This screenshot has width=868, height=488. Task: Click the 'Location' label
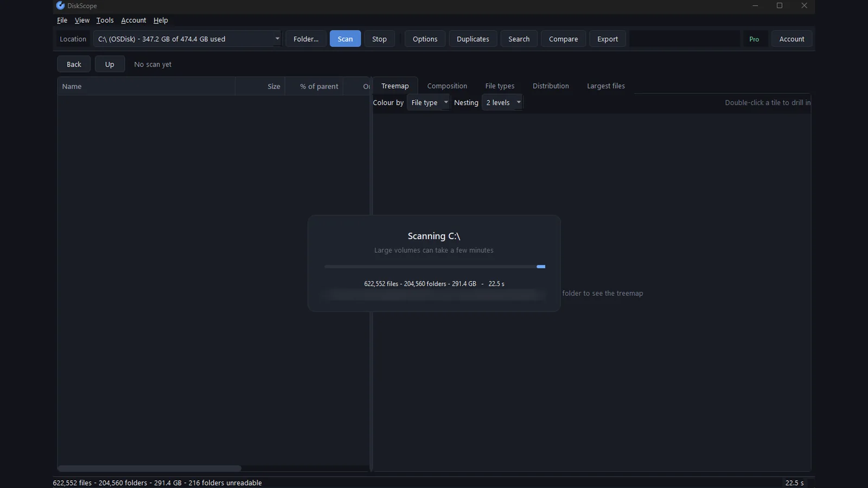(73, 39)
